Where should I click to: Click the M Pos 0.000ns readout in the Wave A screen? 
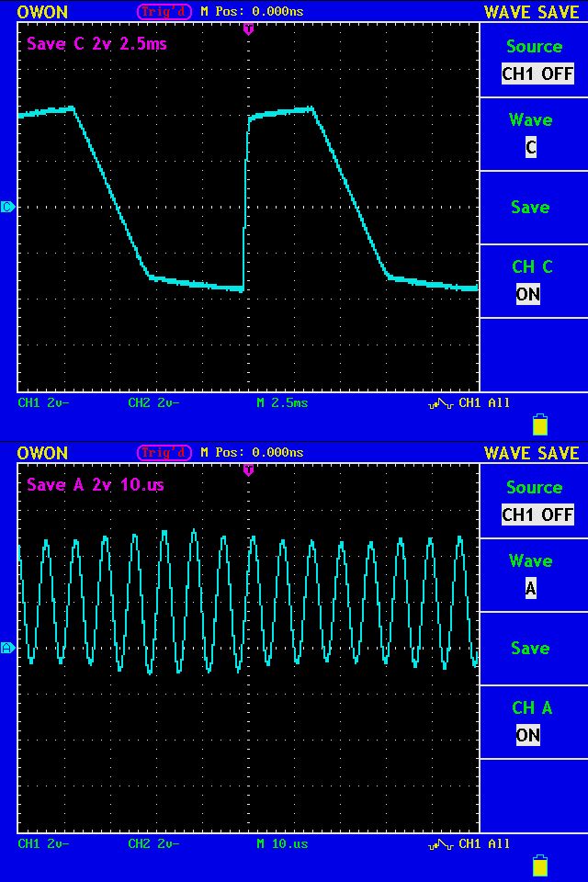point(252,452)
